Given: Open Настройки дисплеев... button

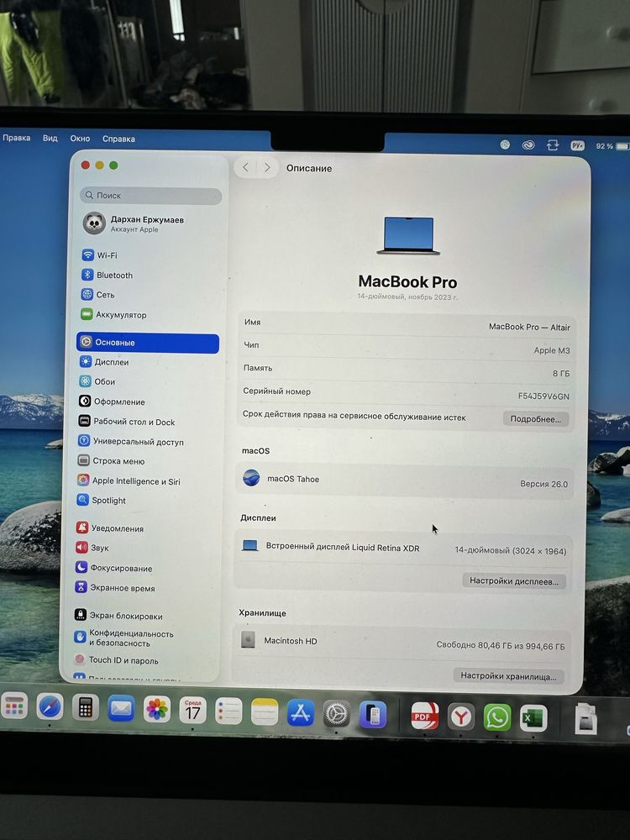Looking at the screenshot, I should pos(514,581).
